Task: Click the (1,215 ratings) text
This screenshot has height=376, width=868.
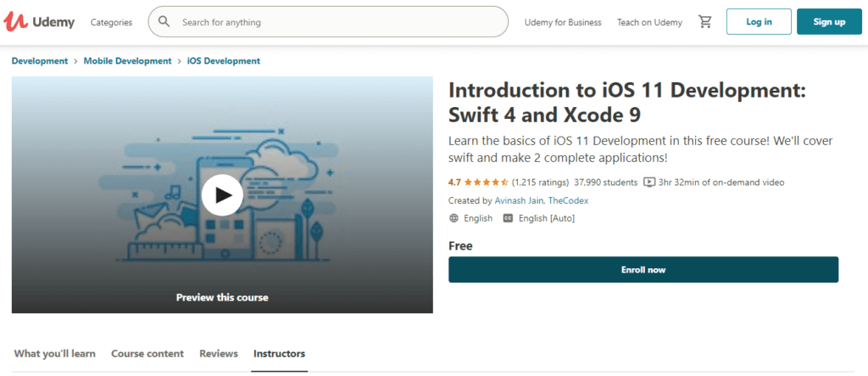Action: (540, 182)
